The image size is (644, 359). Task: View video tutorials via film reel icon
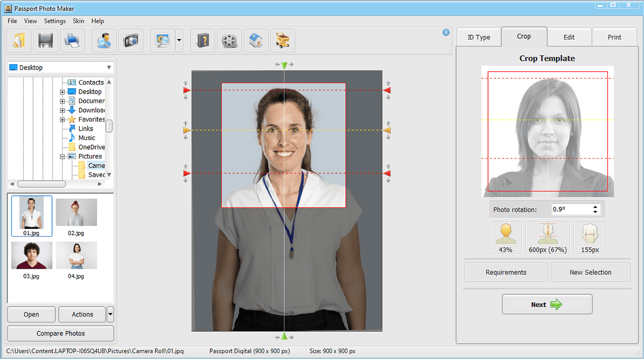coord(229,40)
